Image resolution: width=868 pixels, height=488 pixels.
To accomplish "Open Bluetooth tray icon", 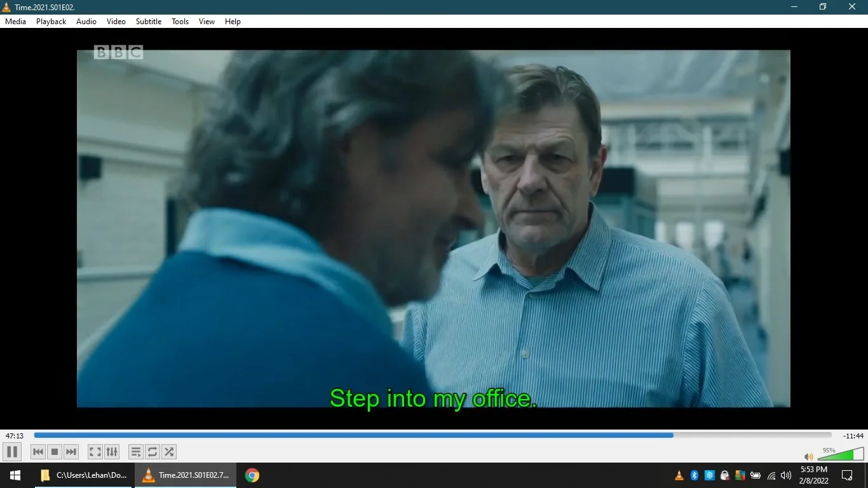I will click(695, 475).
